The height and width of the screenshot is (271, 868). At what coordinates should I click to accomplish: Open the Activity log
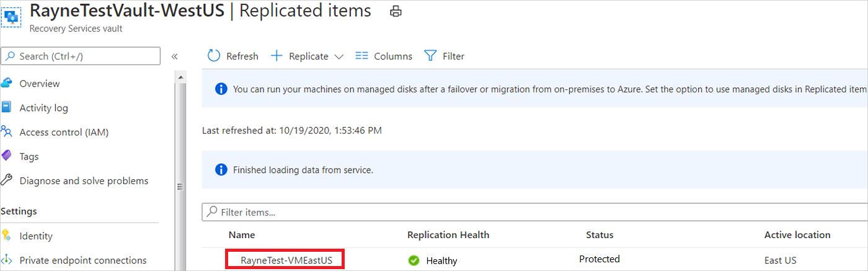click(43, 108)
